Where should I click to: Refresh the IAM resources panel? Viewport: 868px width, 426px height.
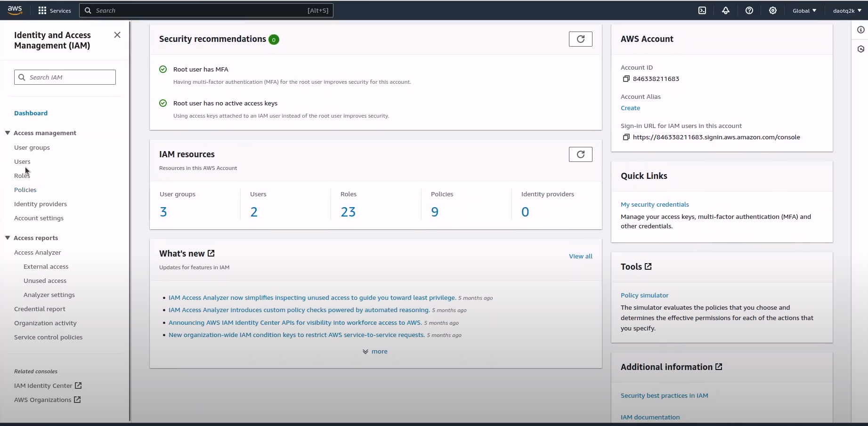pyautogui.click(x=581, y=154)
